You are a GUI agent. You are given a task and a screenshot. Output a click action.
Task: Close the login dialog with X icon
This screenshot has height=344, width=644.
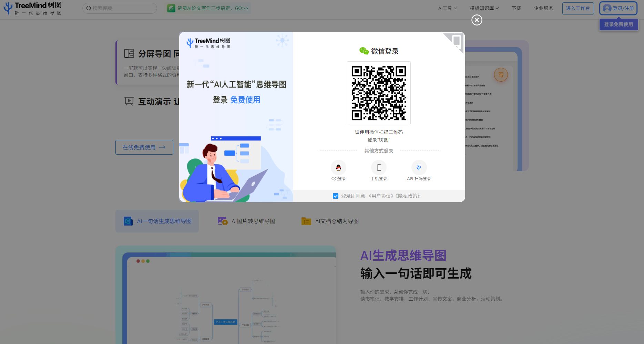(x=477, y=20)
